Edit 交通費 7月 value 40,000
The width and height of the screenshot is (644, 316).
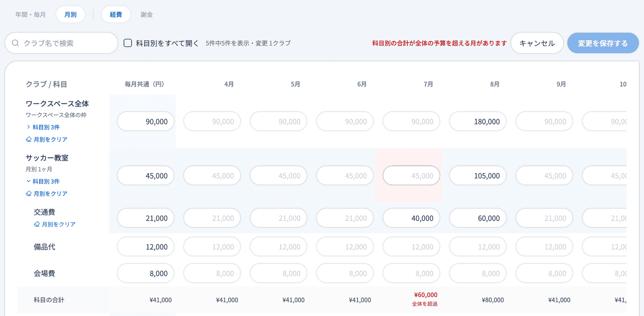click(411, 218)
